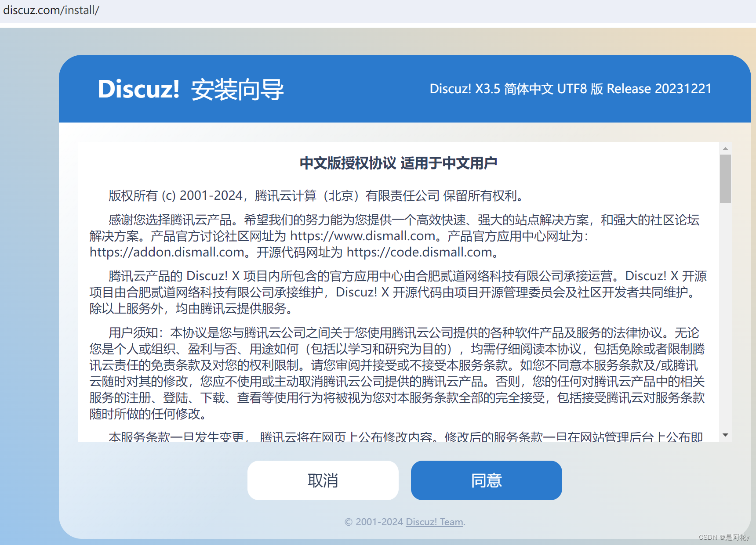Click the Discuz! 安装向导 title
Screen dimensions: 756x545
(x=191, y=89)
